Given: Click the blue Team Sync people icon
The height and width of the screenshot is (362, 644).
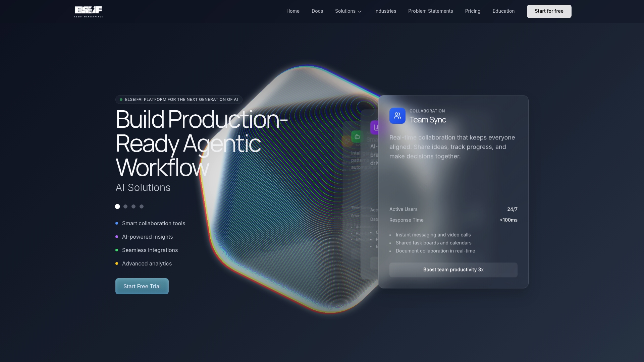Looking at the screenshot, I should pos(397,116).
